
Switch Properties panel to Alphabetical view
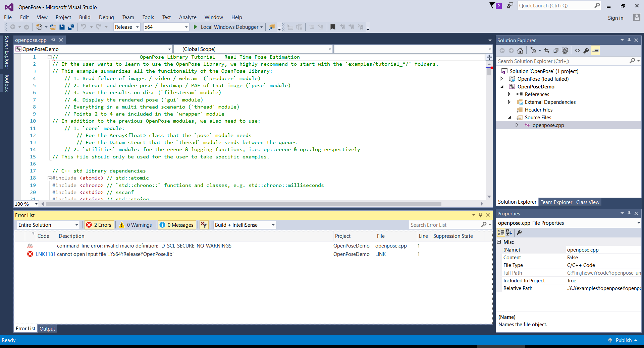click(509, 232)
